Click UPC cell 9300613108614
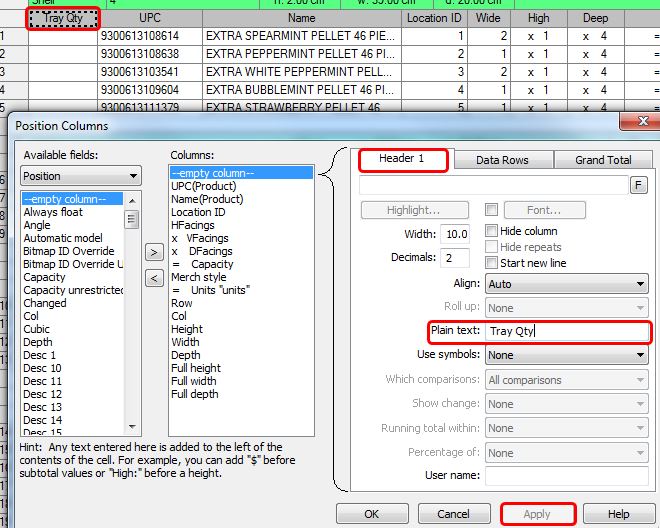This screenshot has height=528, width=660. pos(150,36)
